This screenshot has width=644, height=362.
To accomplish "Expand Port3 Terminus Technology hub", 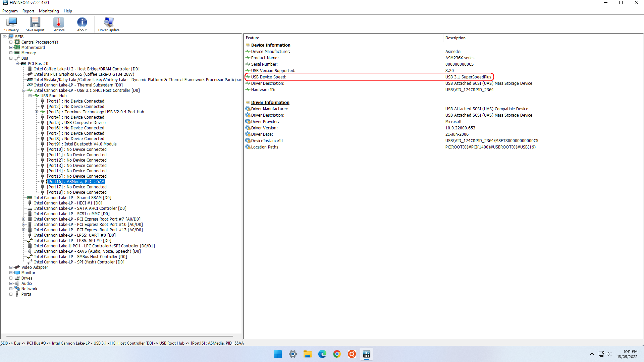I will [36, 112].
